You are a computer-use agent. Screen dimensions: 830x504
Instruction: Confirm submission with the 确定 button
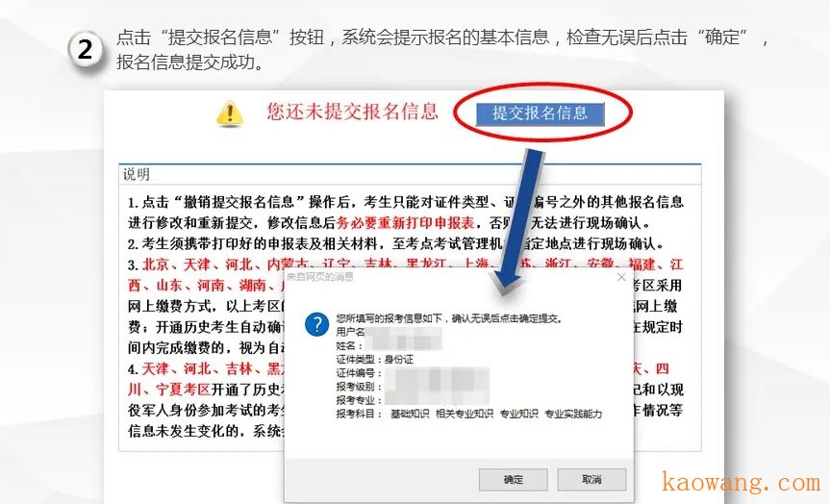pos(513,480)
